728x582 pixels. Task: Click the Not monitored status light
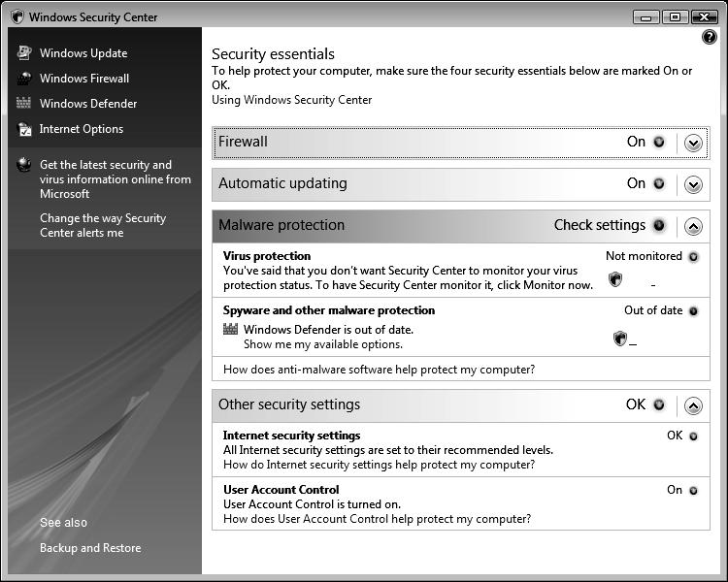693,257
